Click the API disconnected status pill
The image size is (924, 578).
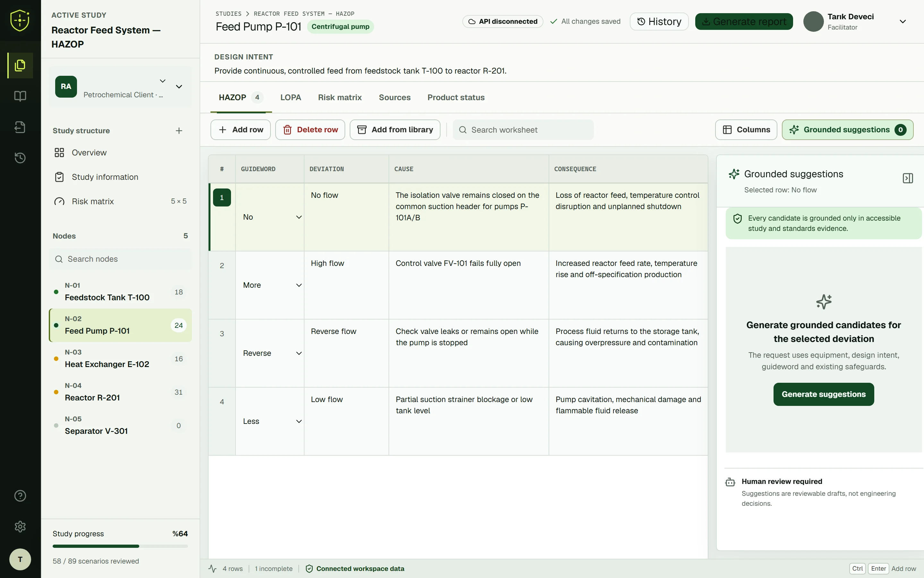[502, 22]
